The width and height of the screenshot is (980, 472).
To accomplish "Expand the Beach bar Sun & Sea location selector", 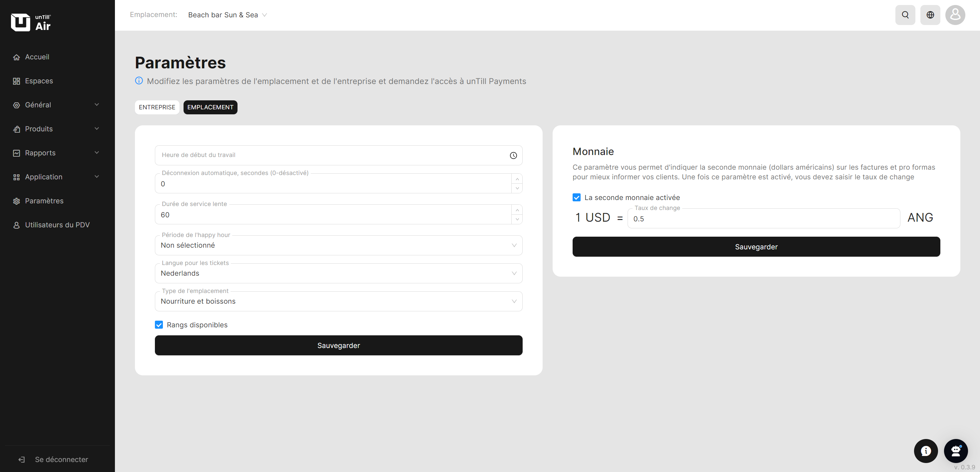I will 228,15.
